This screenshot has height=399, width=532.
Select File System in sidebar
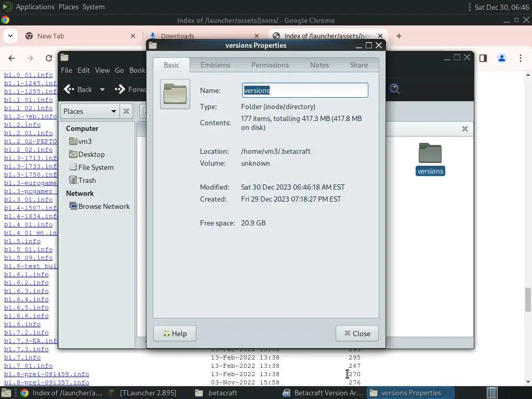point(91,167)
